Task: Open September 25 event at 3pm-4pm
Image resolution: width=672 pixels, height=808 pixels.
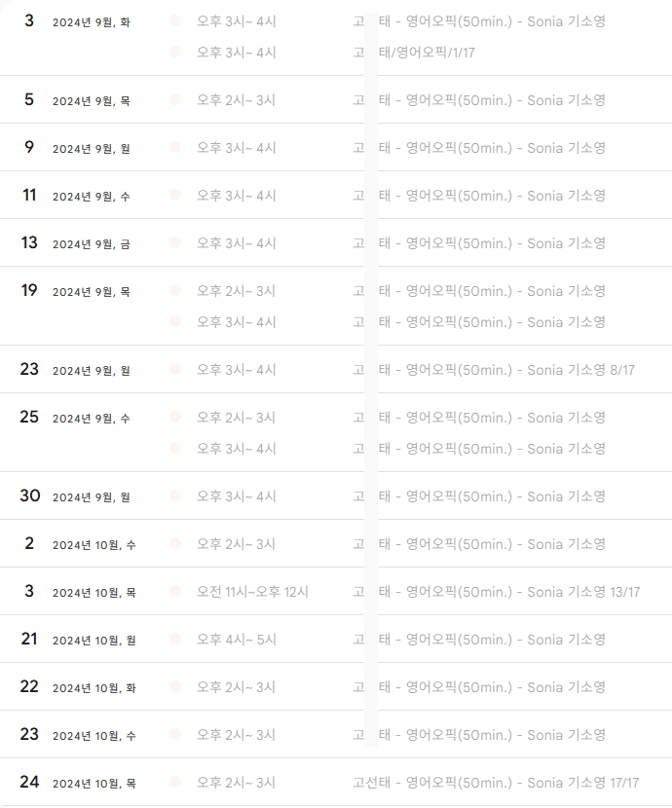Action: point(479,449)
